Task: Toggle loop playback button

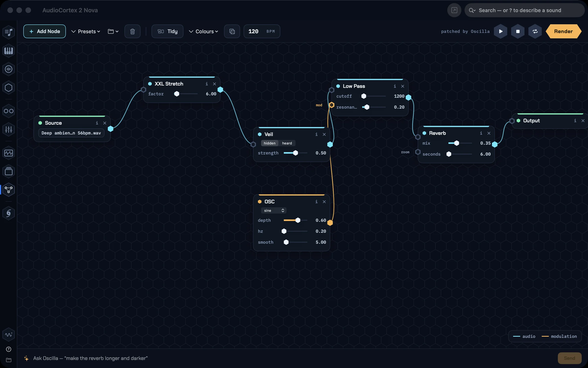Action: click(535, 31)
